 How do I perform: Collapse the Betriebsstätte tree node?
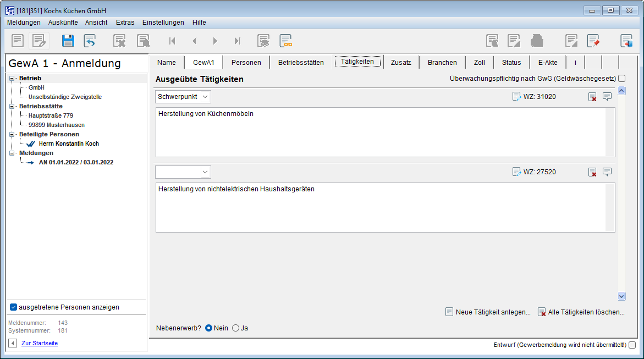(x=13, y=106)
